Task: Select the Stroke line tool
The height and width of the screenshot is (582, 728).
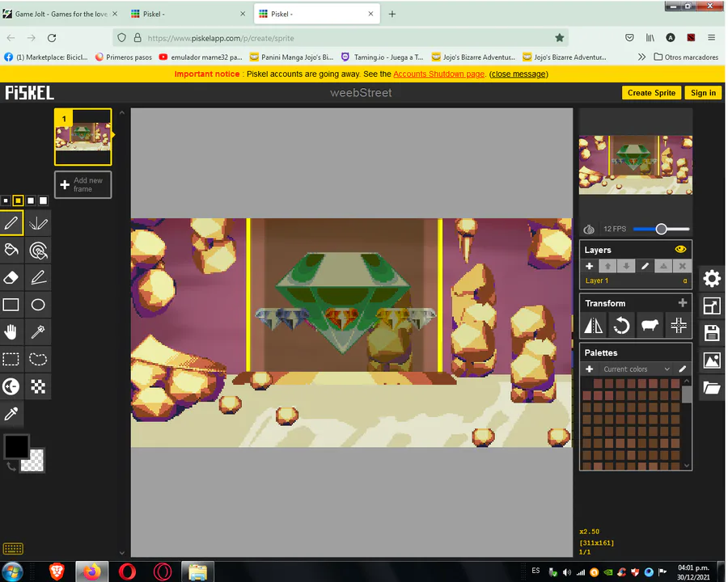Action: pos(38,277)
